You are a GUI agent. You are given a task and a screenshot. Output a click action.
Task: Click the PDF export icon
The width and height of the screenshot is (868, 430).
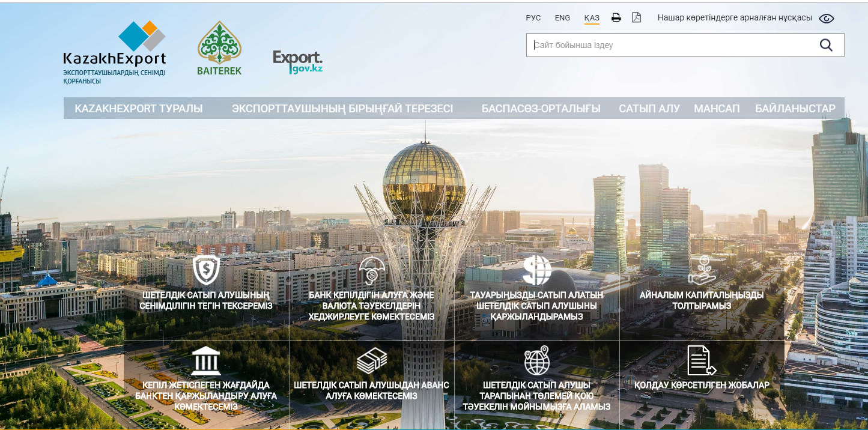[636, 17]
